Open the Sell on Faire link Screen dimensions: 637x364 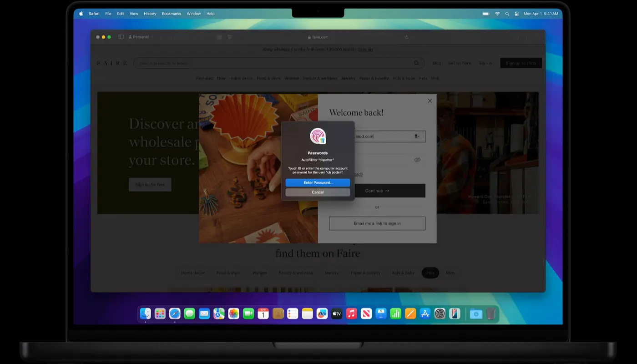(460, 63)
